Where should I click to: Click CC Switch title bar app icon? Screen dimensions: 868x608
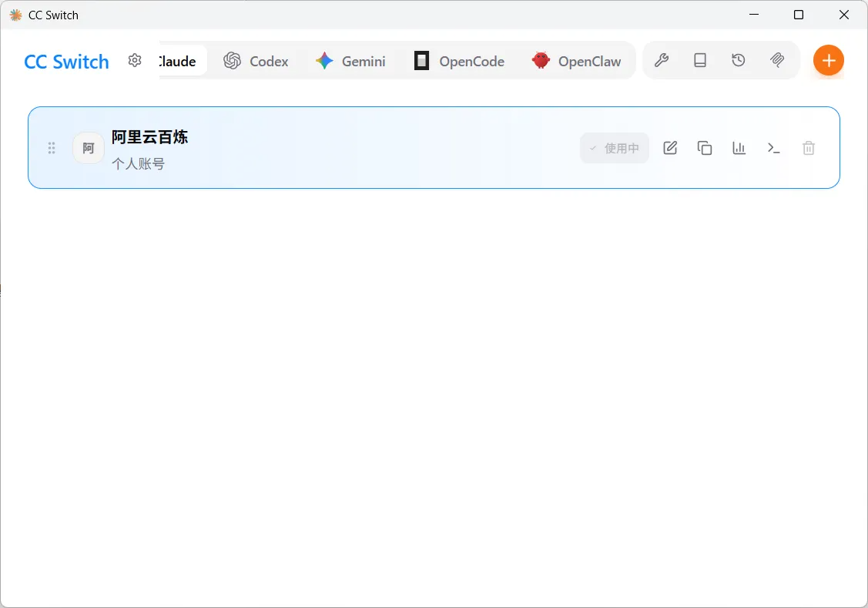click(16, 15)
